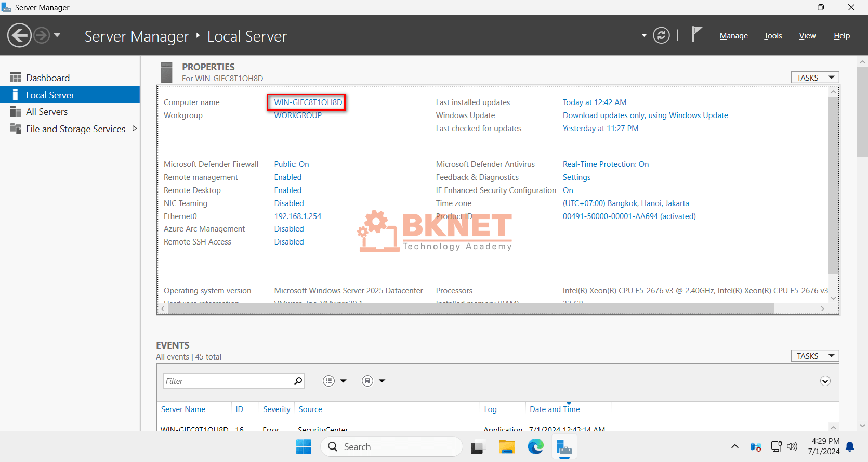Click NIC Teaming Disabled link

(289, 203)
